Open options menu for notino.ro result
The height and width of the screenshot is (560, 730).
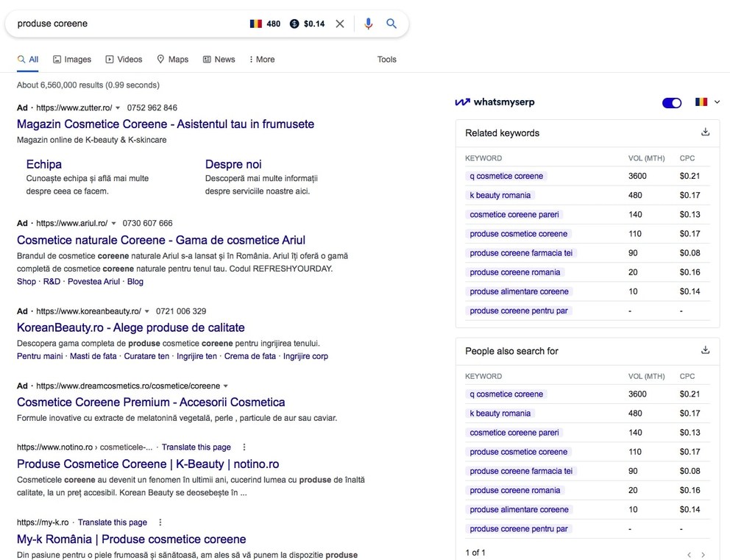coord(244,447)
